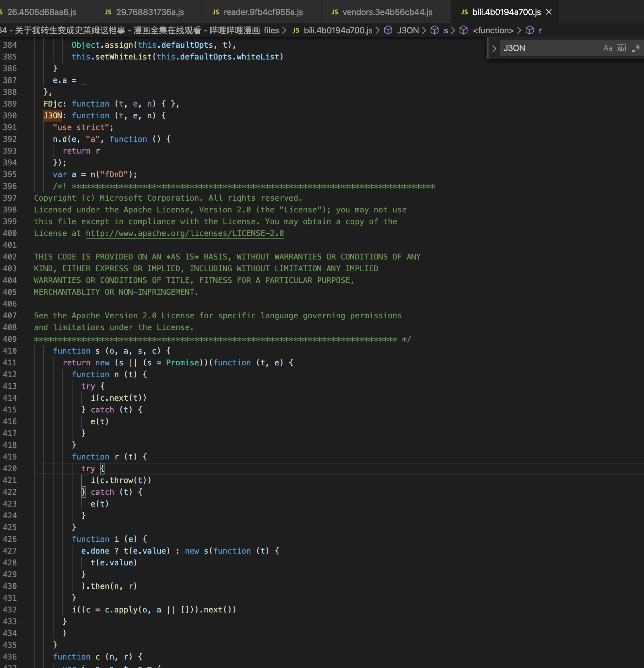This screenshot has height=668, width=644.
Task: Click J3ON symbol cube in breadcrumb
Action: click(388, 30)
